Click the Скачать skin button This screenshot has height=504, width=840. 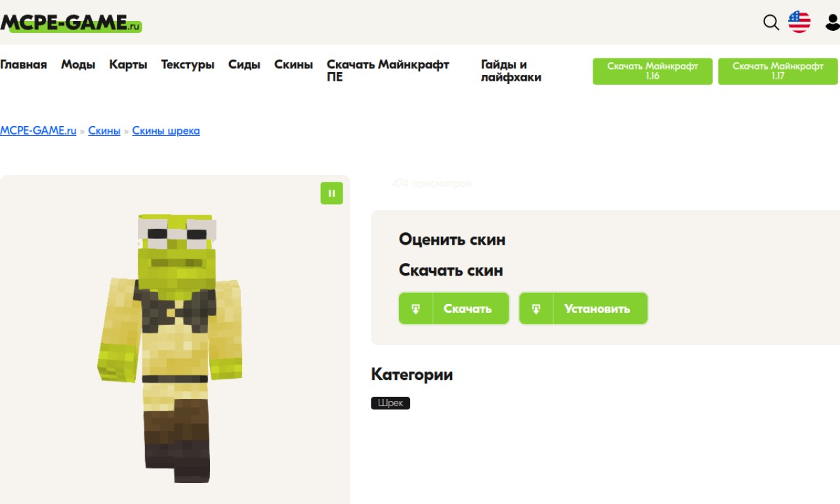[x=454, y=308]
